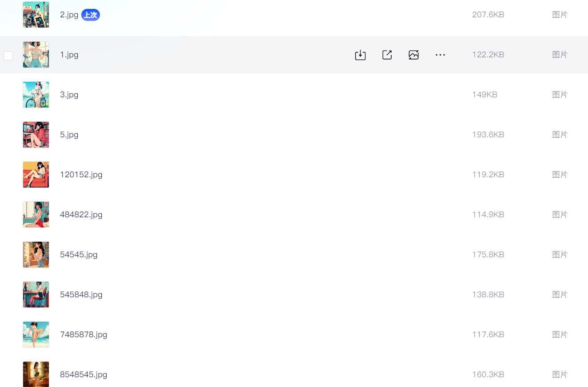The image size is (588, 387).
Task: Select the 5.jpg thumbnail
Action: (x=36, y=135)
